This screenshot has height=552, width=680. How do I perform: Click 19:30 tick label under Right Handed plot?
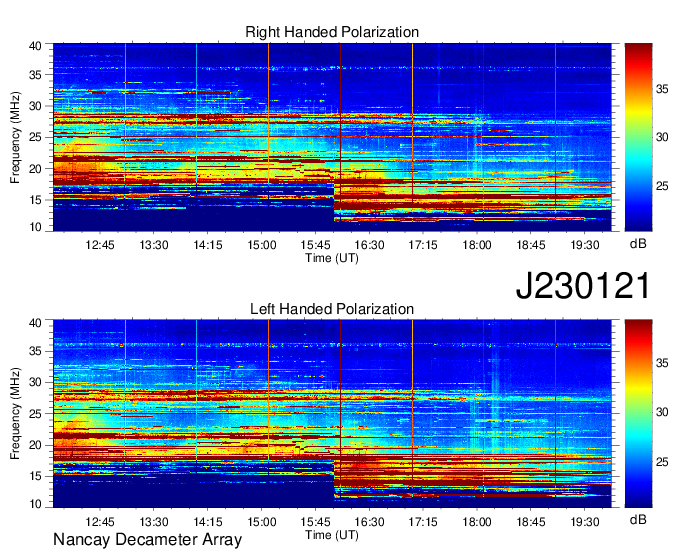coord(585,245)
